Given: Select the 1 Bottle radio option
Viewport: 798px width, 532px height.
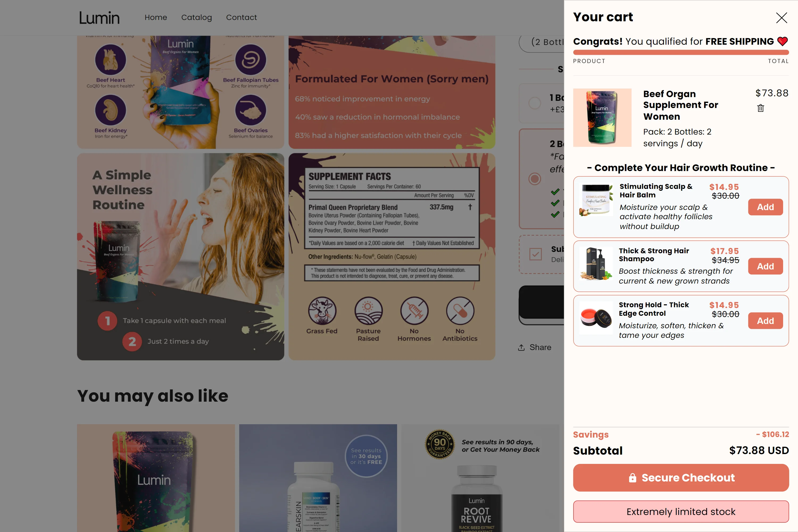Looking at the screenshot, I should tap(535, 103).
